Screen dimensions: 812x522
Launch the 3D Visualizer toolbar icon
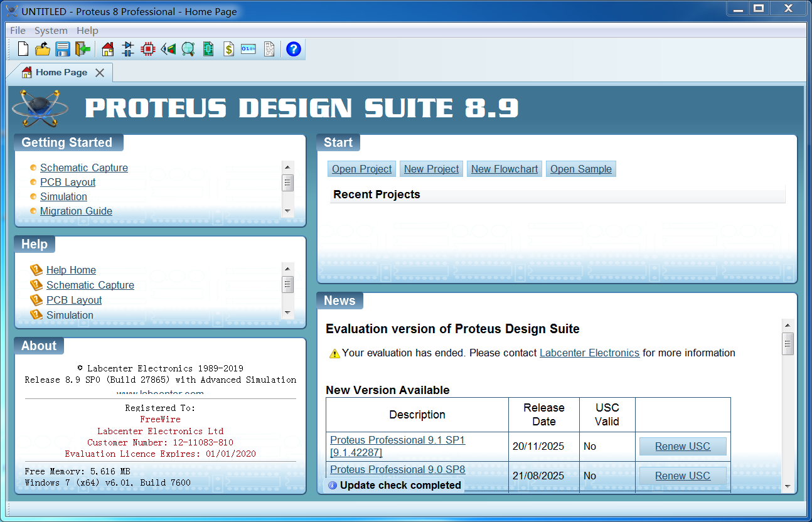click(168, 49)
